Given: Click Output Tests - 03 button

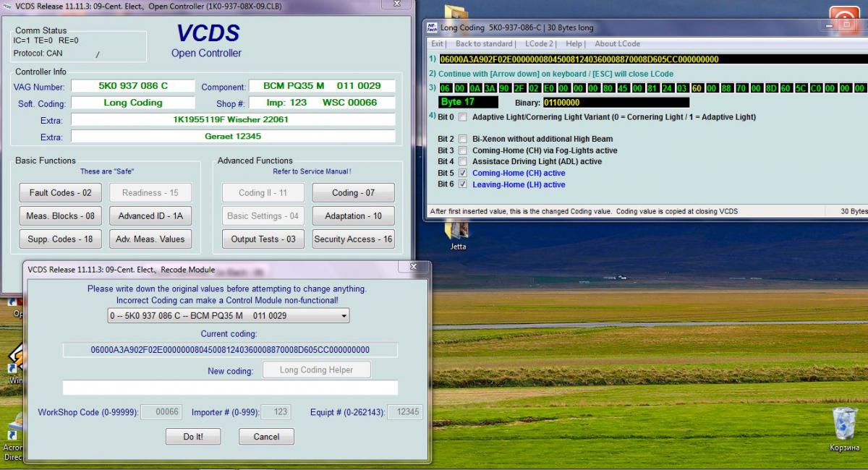Looking at the screenshot, I should 263,239.
